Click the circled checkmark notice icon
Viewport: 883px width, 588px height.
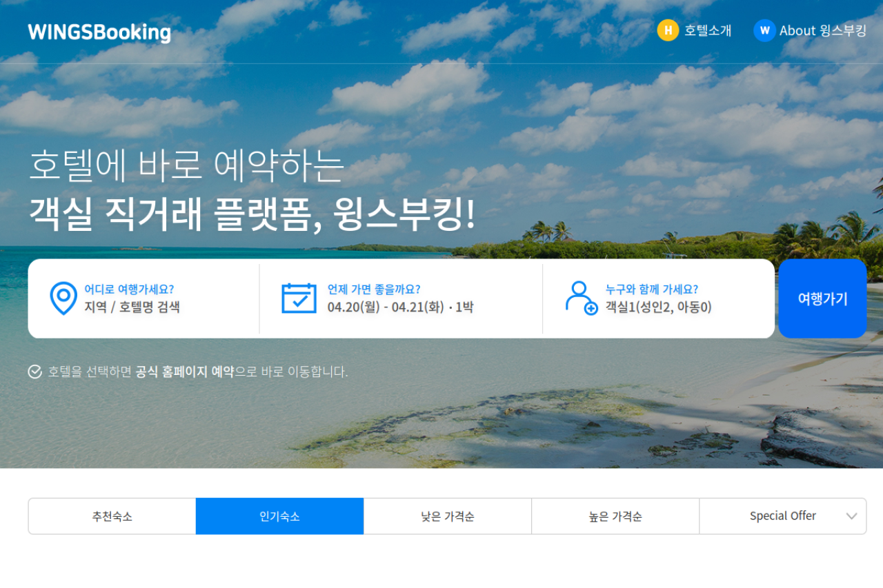tap(35, 372)
